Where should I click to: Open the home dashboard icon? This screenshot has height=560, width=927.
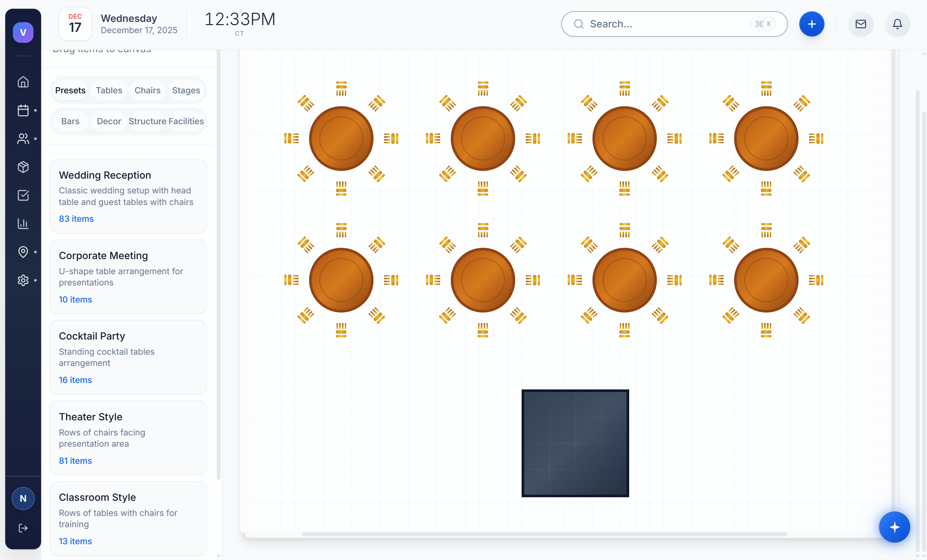(x=23, y=82)
